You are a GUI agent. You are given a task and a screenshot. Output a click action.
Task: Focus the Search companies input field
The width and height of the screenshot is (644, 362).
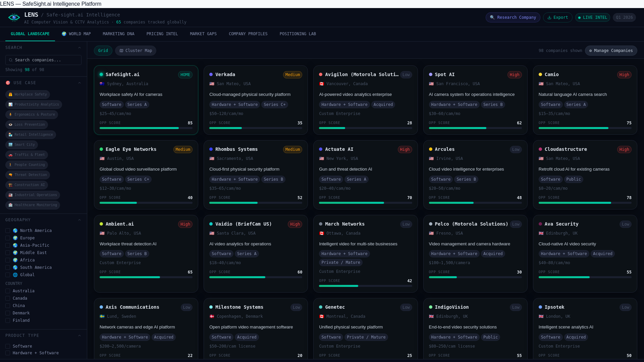[43, 60]
